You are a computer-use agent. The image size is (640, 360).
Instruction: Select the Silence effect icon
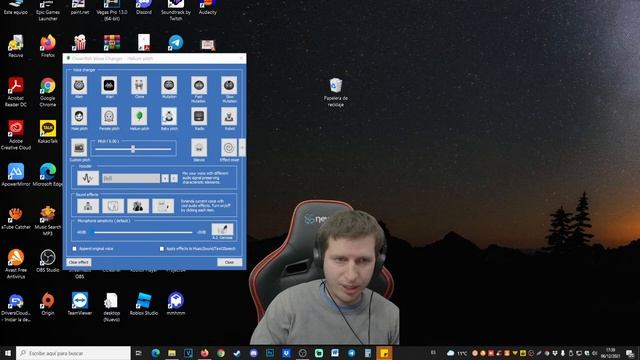199,148
